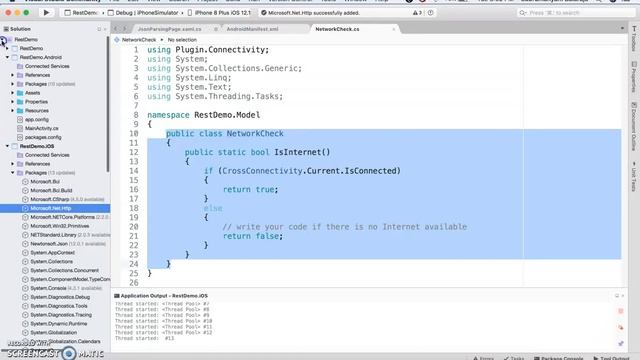The width and height of the screenshot is (640, 360).
Task: Open MainActivity.cs in the solution tree
Action: click(x=42, y=128)
